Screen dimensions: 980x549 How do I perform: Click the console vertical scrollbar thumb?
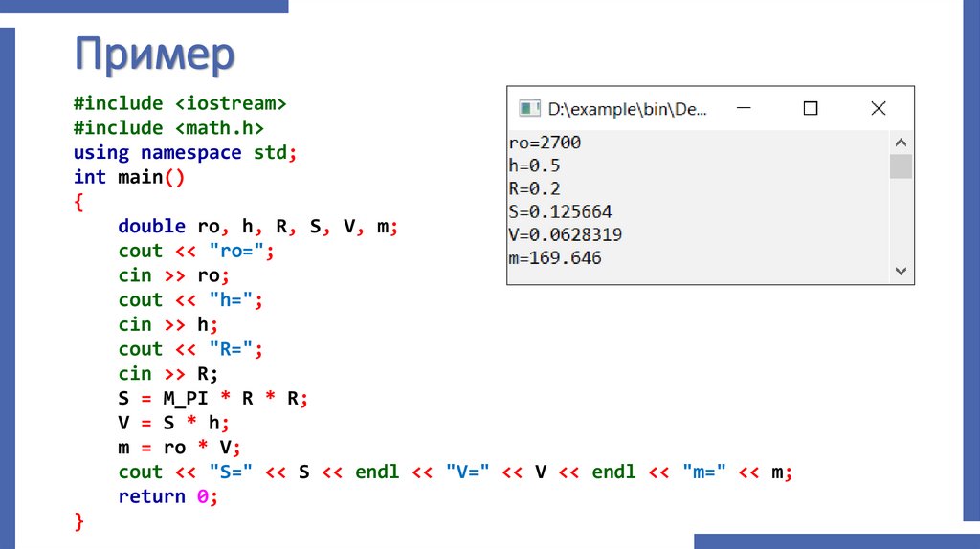(x=901, y=166)
